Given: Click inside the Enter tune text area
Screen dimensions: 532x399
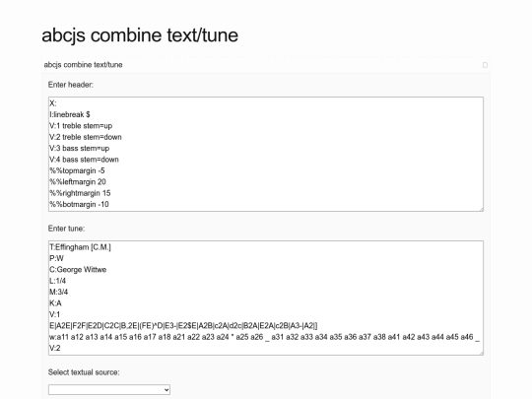Looking at the screenshot, I should click(x=266, y=298).
